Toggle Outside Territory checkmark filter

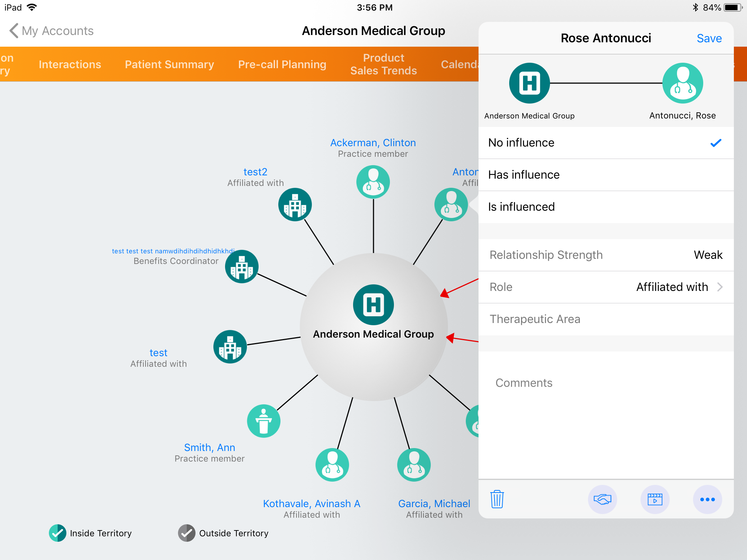coord(187,533)
